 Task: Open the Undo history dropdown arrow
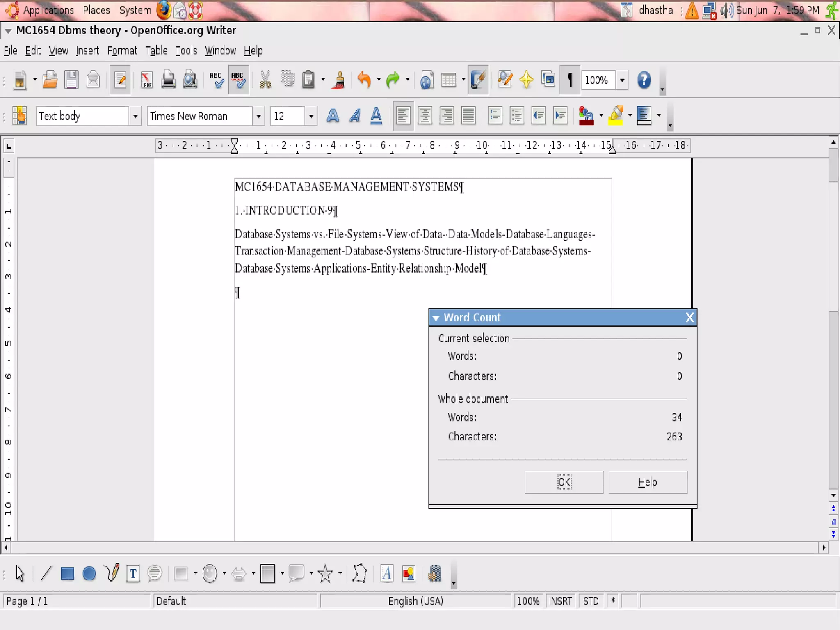(x=379, y=79)
